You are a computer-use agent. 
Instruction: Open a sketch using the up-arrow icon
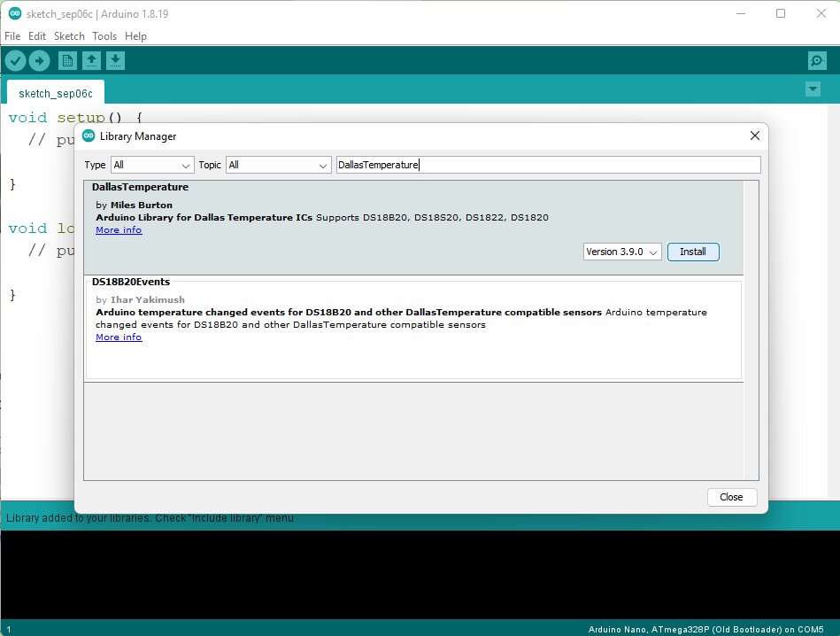pyautogui.click(x=91, y=60)
